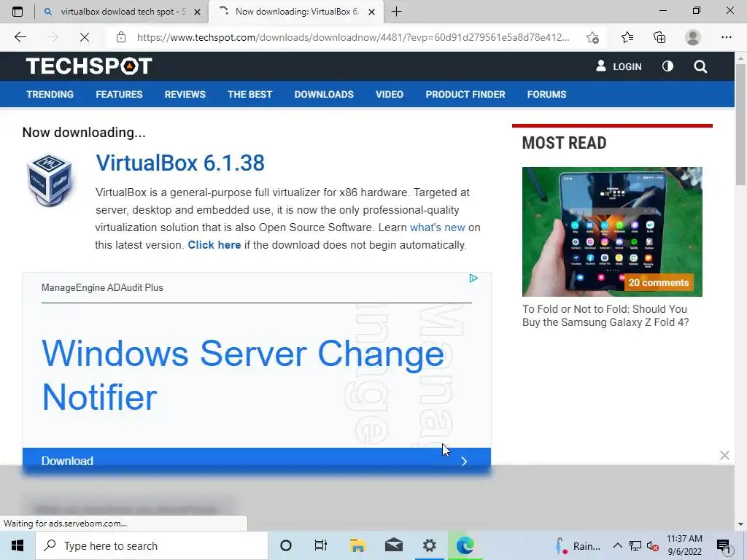
Task: Open the muted volume tray icon
Action: click(653, 546)
